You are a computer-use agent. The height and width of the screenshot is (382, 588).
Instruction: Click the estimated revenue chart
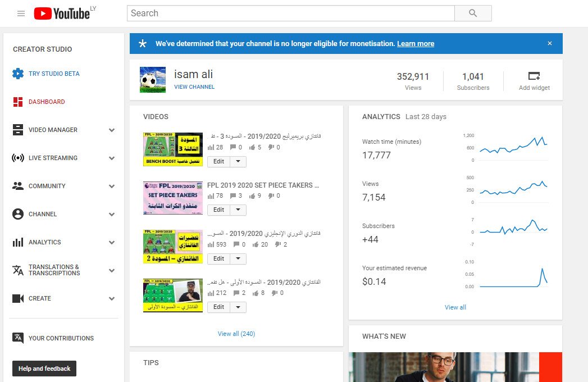[x=513, y=276]
